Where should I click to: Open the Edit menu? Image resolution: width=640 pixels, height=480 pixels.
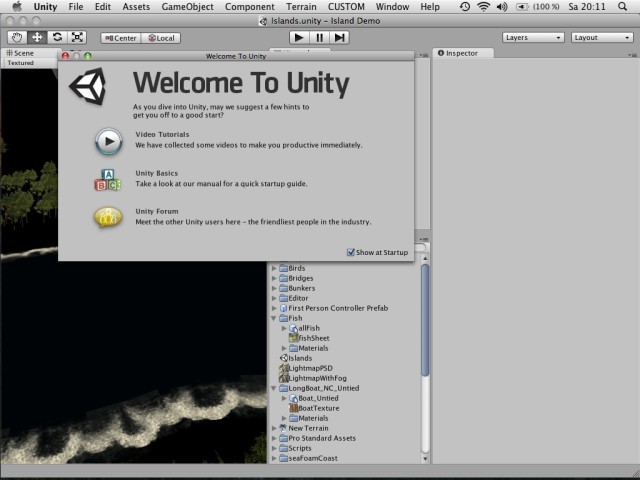point(102,7)
